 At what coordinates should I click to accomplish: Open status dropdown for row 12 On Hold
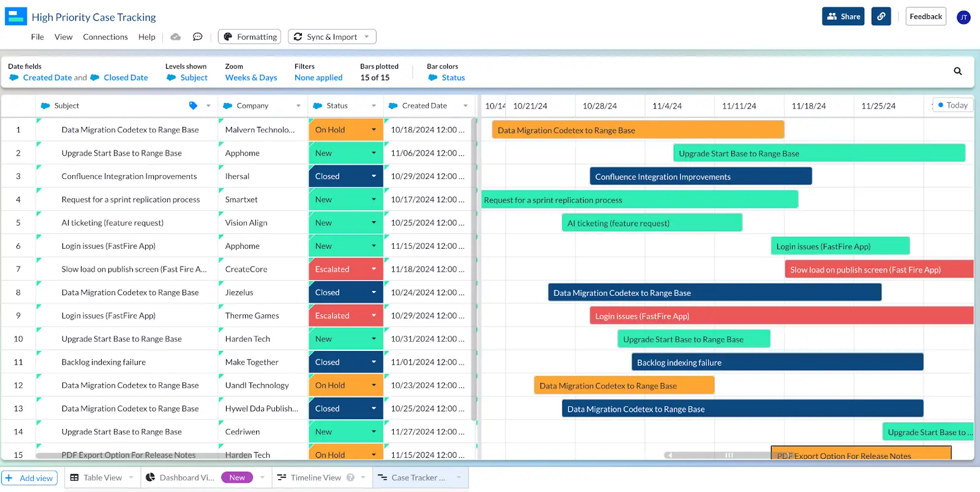coord(374,385)
